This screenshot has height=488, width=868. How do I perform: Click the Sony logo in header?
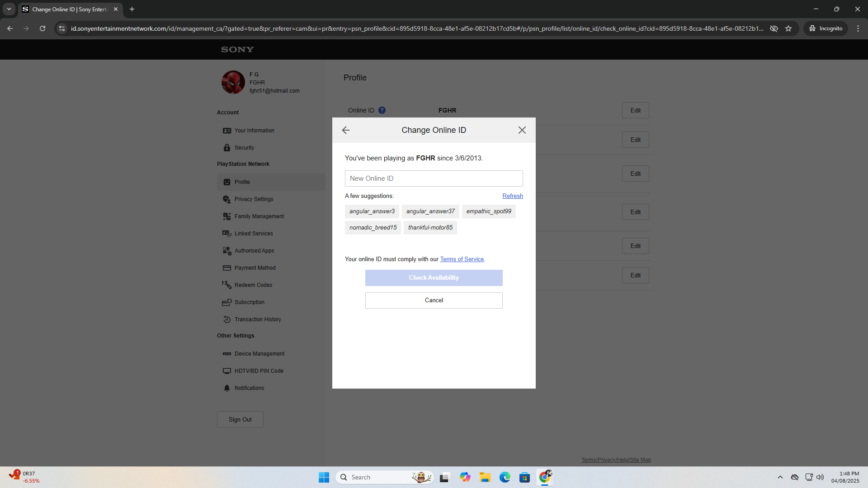(237, 50)
